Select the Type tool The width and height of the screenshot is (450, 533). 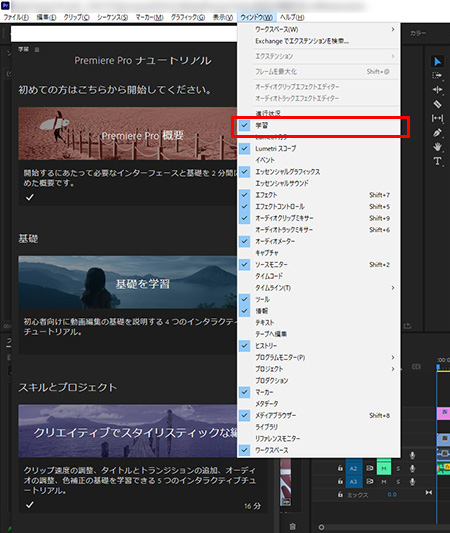pyautogui.click(x=437, y=161)
